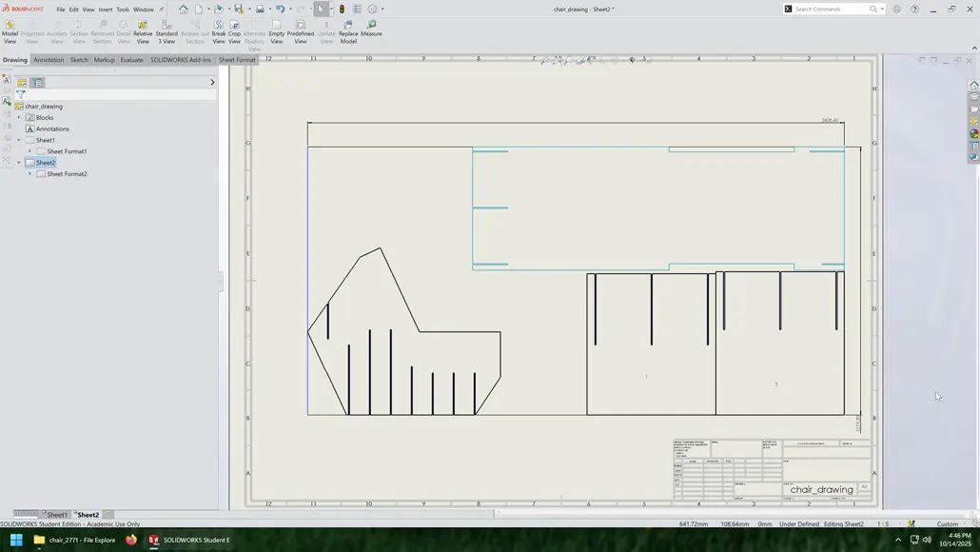Open the Tools menu
The width and height of the screenshot is (980, 552).
122,9
